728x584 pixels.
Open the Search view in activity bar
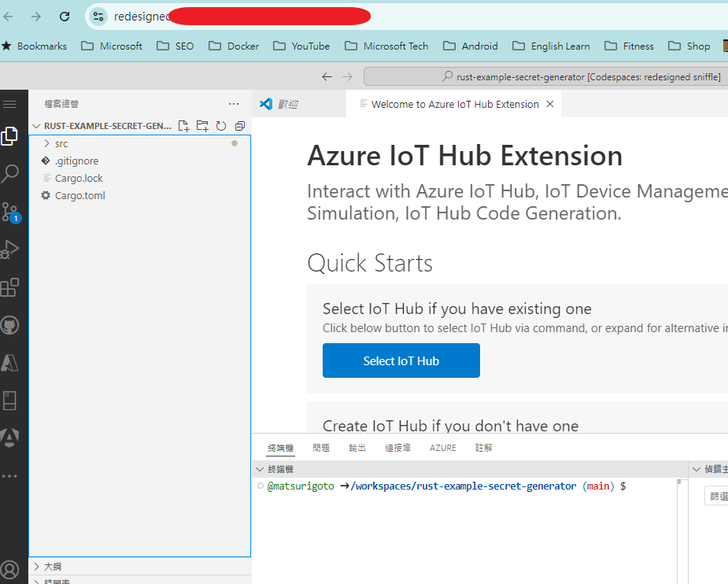pos(9,174)
